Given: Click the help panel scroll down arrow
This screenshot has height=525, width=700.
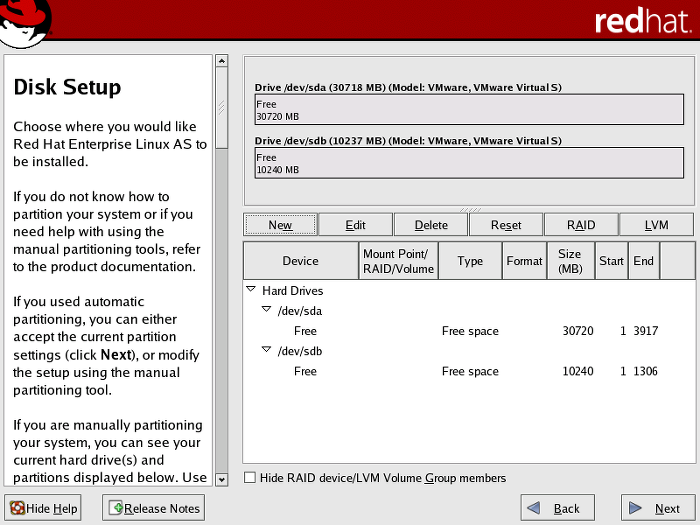Looking at the screenshot, I should [x=221, y=480].
